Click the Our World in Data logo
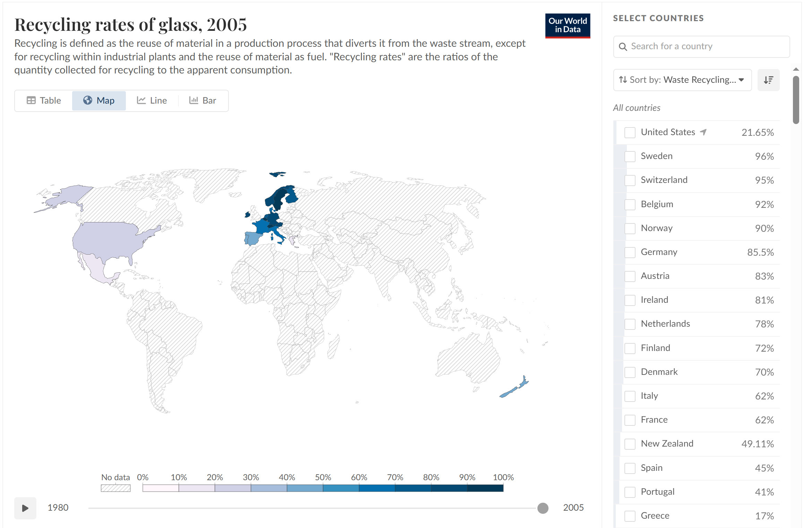812x528 pixels. 567,26
